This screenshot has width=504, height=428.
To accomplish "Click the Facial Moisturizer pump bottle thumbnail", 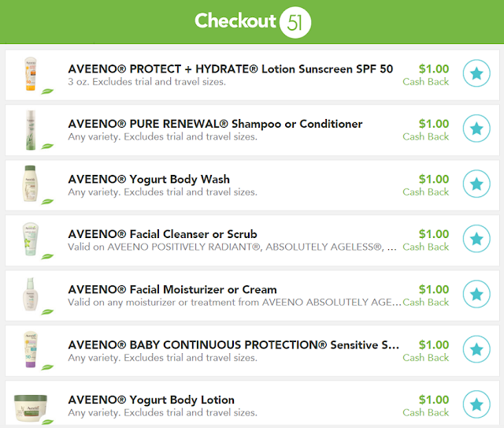I will click(31, 294).
